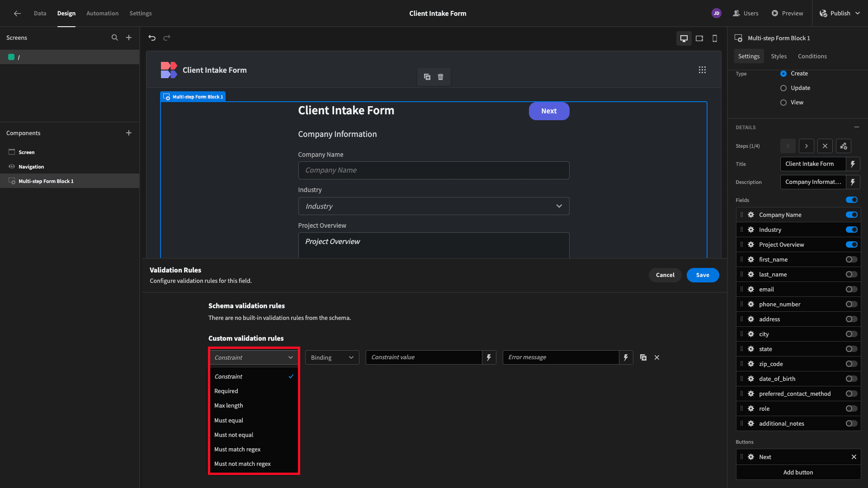Click the undo arrow icon

[x=152, y=38]
